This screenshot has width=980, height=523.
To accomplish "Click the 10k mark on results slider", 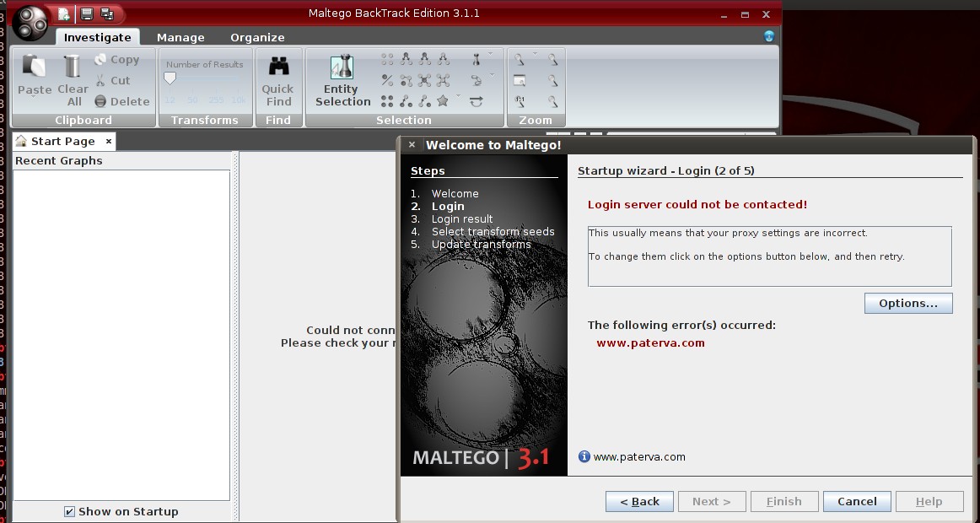I will (x=239, y=100).
